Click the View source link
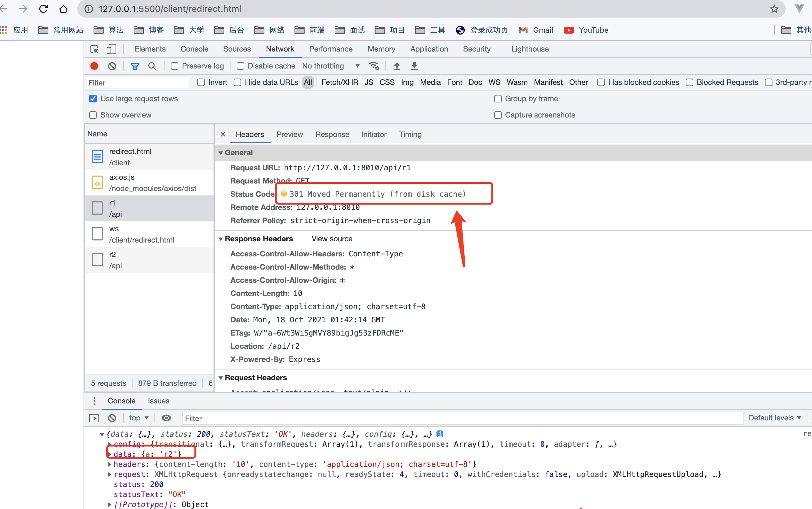 (x=332, y=239)
